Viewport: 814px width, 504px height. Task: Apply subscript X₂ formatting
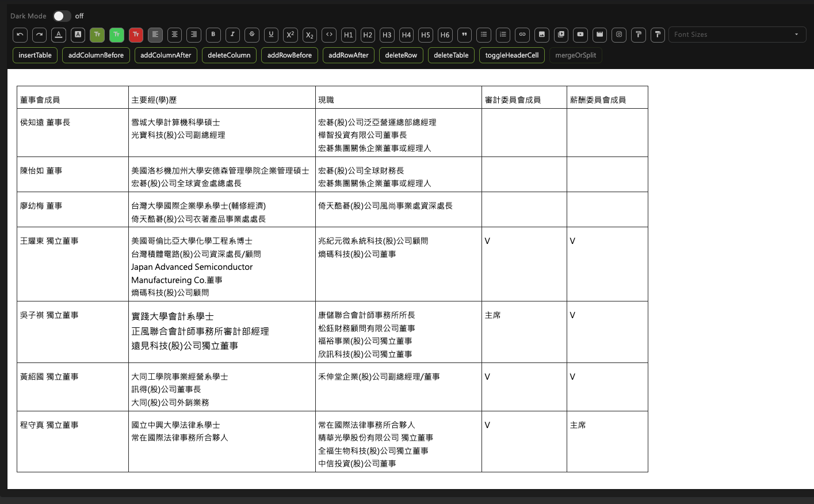click(x=309, y=35)
